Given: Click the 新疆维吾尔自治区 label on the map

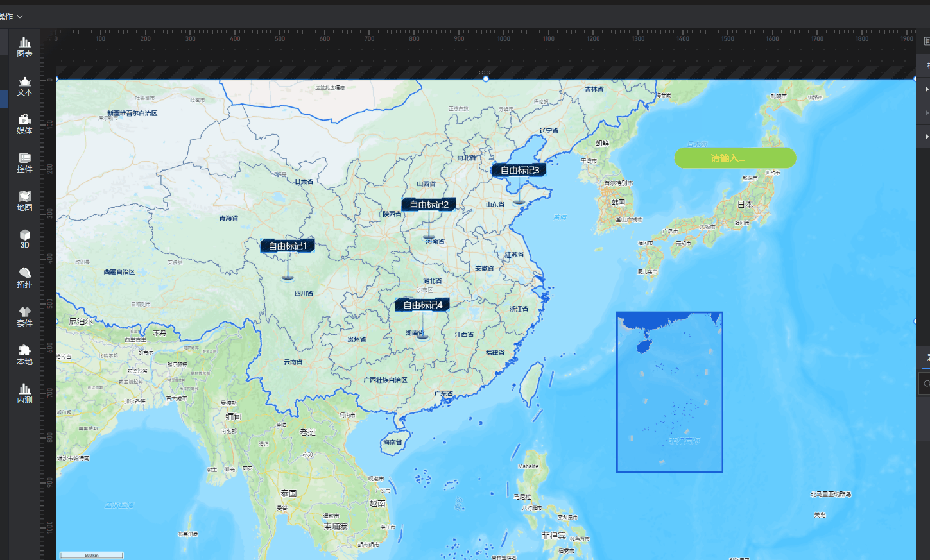Looking at the screenshot, I should click(x=132, y=114).
